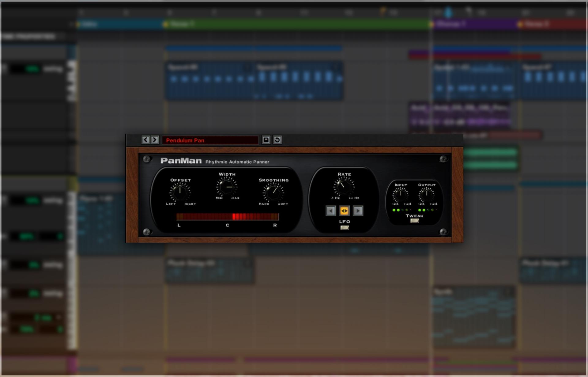Click the Smoothing knob
This screenshot has height=377, width=588.
click(x=273, y=192)
